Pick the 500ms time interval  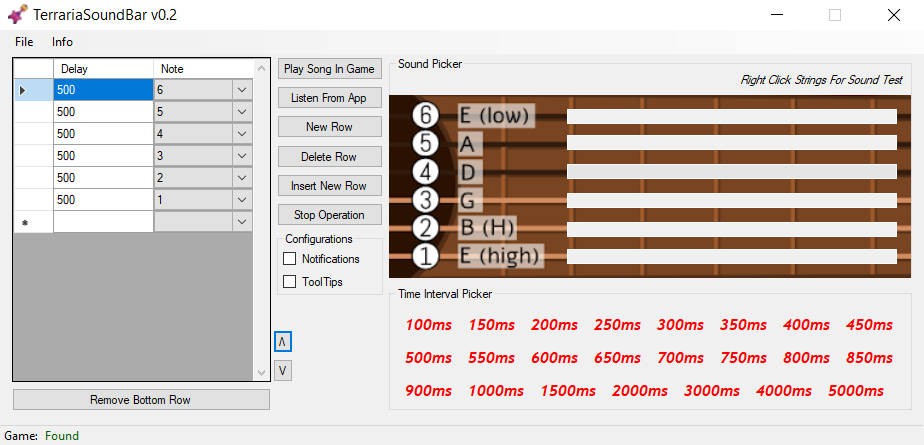click(x=429, y=358)
